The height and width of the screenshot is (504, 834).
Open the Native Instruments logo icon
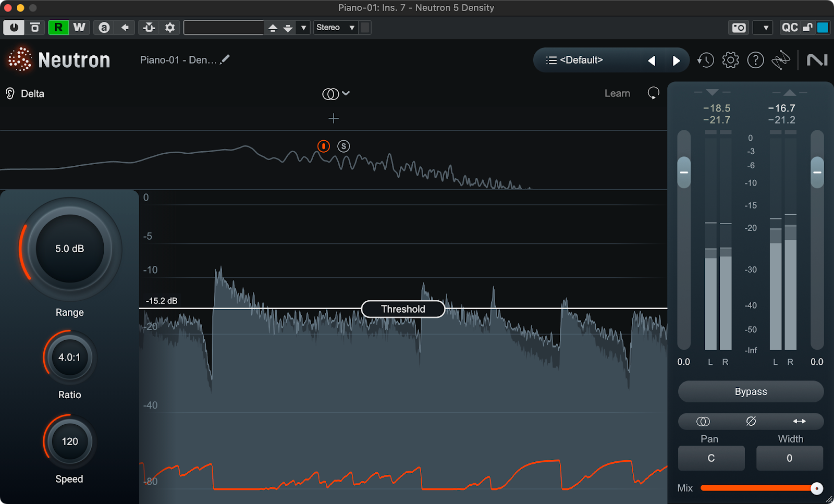coord(817,60)
